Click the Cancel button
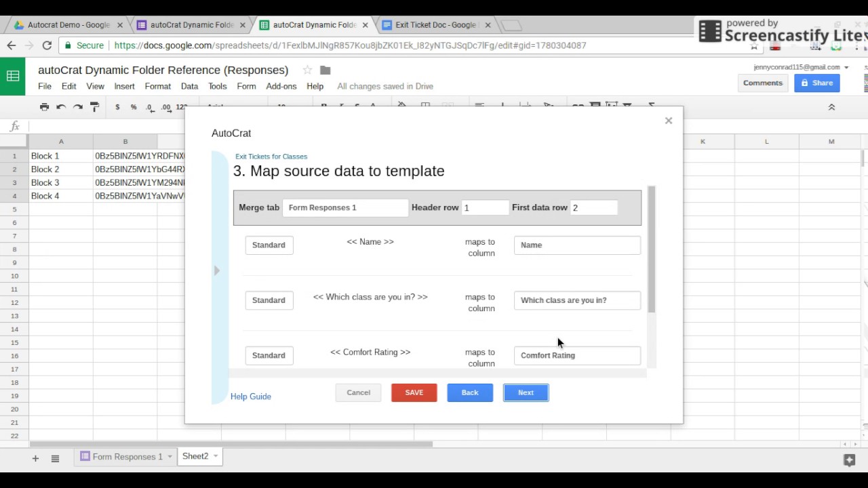Image resolution: width=868 pixels, height=488 pixels. coord(359,392)
